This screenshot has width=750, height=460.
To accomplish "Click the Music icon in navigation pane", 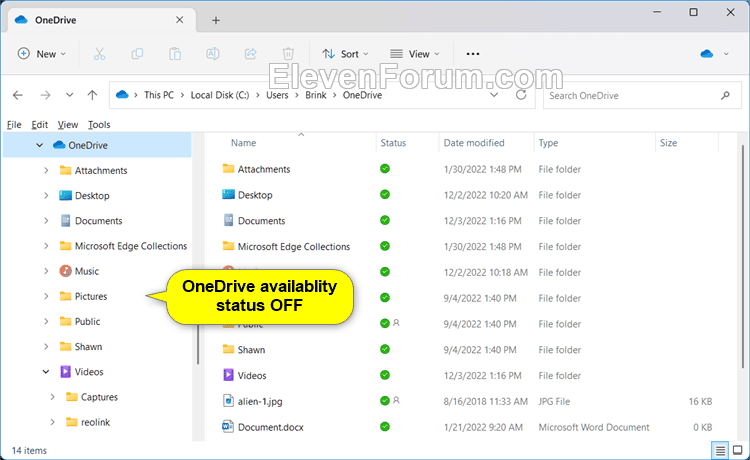I will [x=66, y=271].
